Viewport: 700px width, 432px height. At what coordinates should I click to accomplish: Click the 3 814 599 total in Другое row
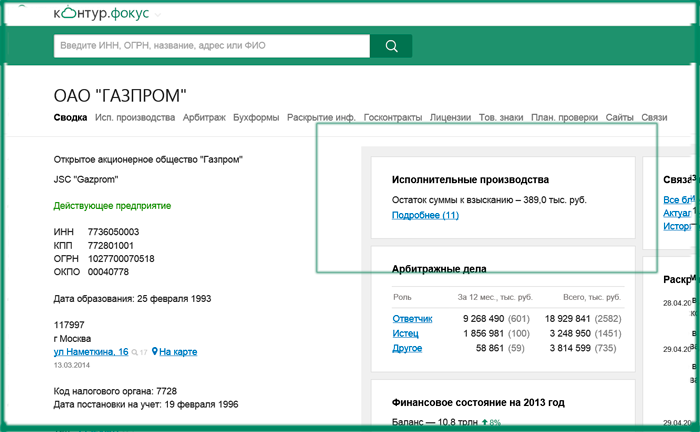click(570, 348)
